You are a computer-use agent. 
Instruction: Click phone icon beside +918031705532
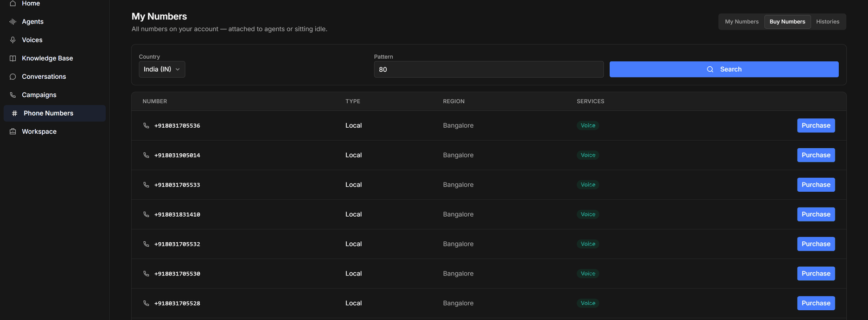pyautogui.click(x=146, y=244)
